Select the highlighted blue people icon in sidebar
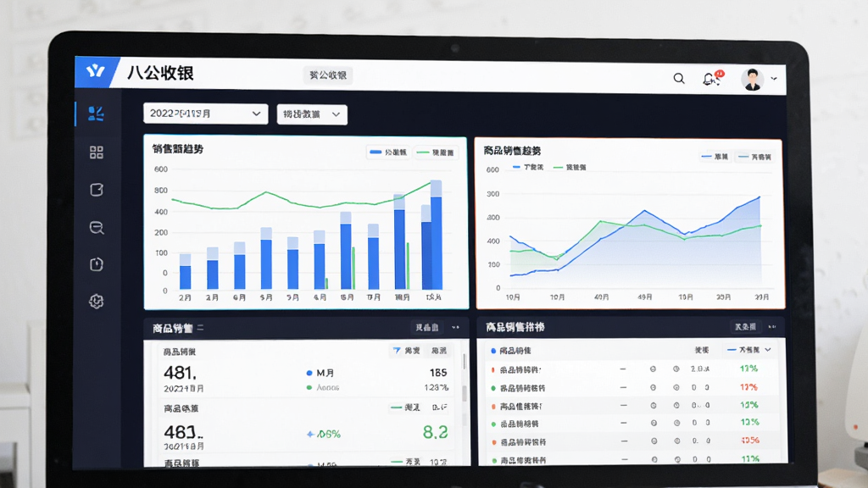Image resolution: width=868 pixels, height=488 pixels. point(96,114)
